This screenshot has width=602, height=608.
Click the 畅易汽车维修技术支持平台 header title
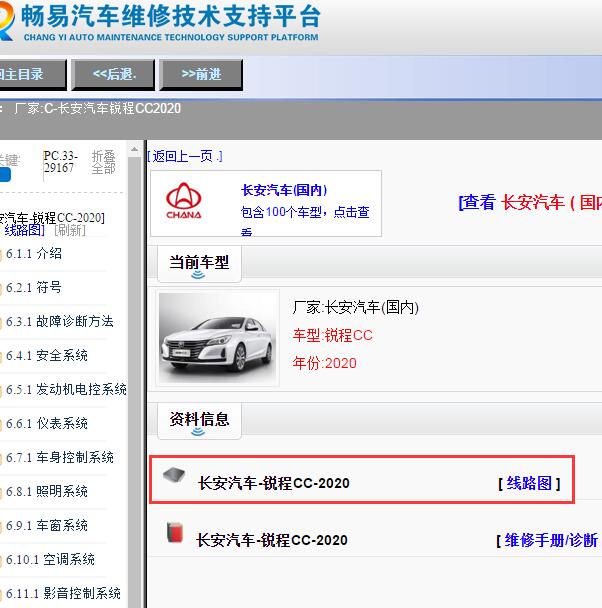click(171, 16)
